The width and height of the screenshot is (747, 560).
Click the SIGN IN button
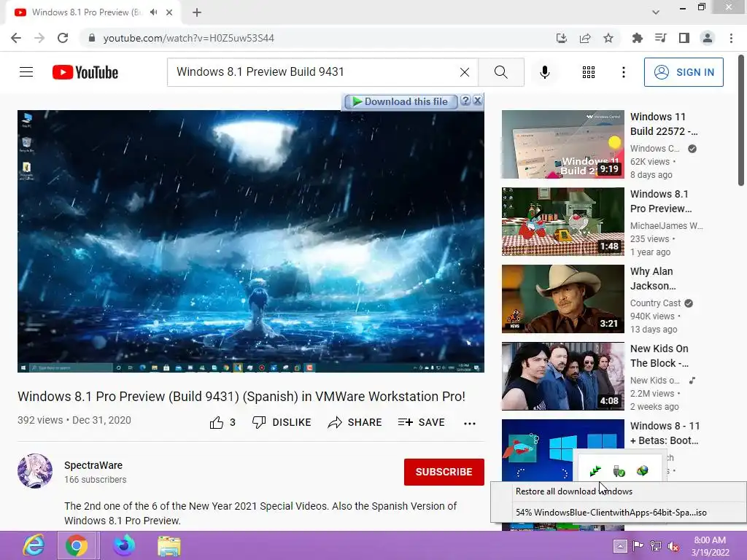tap(684, 72)
